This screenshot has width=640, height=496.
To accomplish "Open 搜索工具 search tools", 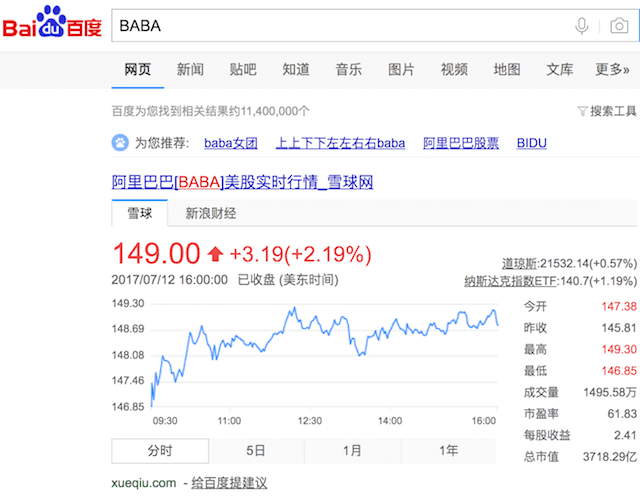I will point(613,111).
